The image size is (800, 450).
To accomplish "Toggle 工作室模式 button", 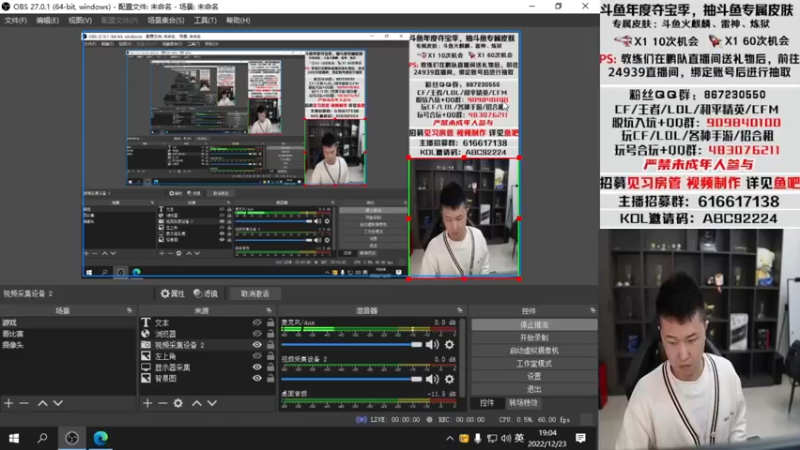I will click(x=534, y=363).
